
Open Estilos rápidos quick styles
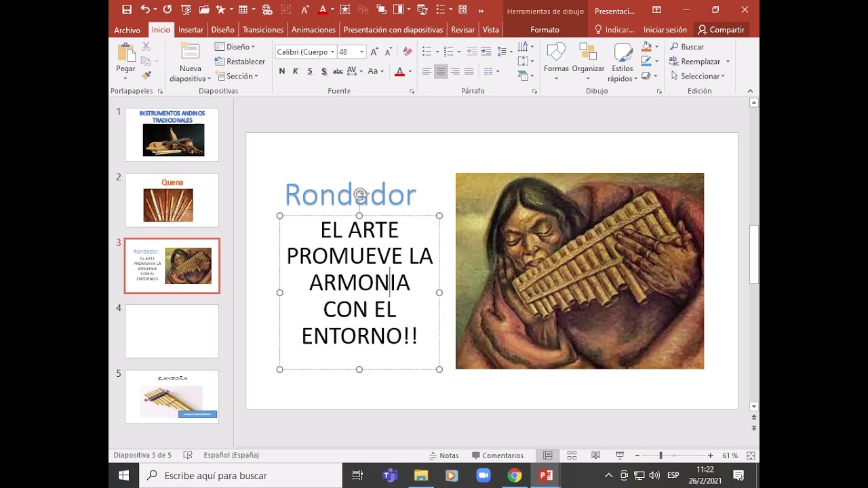(x=623, y=62)
